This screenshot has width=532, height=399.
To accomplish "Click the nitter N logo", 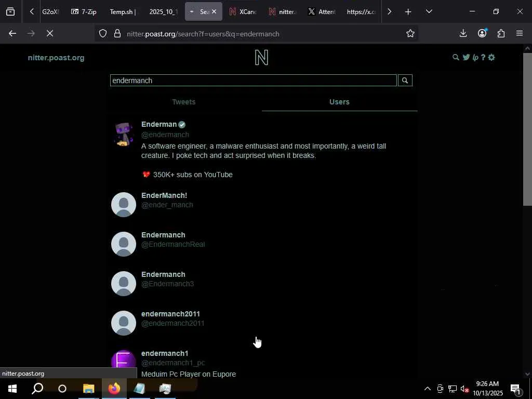I will coord(262,57).
